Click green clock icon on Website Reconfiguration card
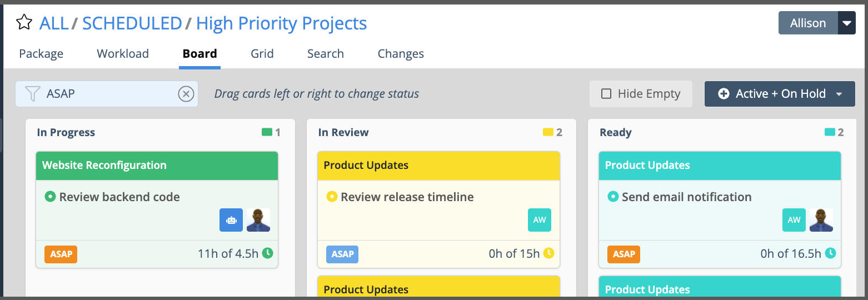 (x=268, y=253)
